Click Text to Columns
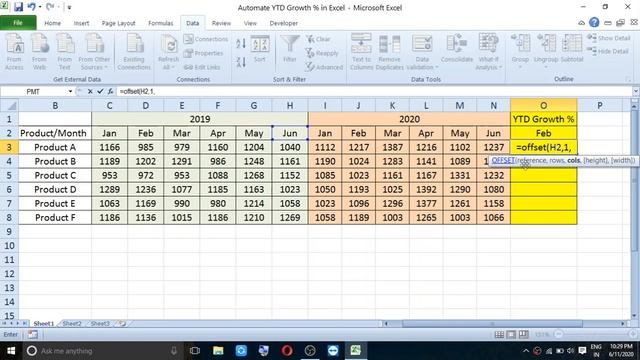640x360 pixels. [361, 52]
